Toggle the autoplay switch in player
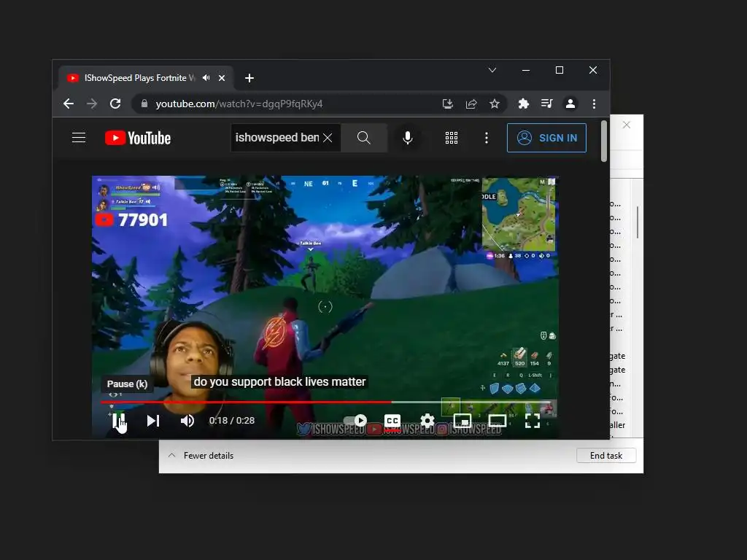Image resolution: width=747 pixels, height=560 pixels. point(355,421)
